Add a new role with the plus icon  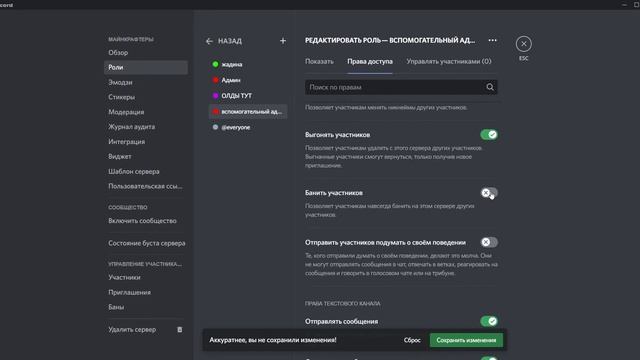tap(283, 41)
